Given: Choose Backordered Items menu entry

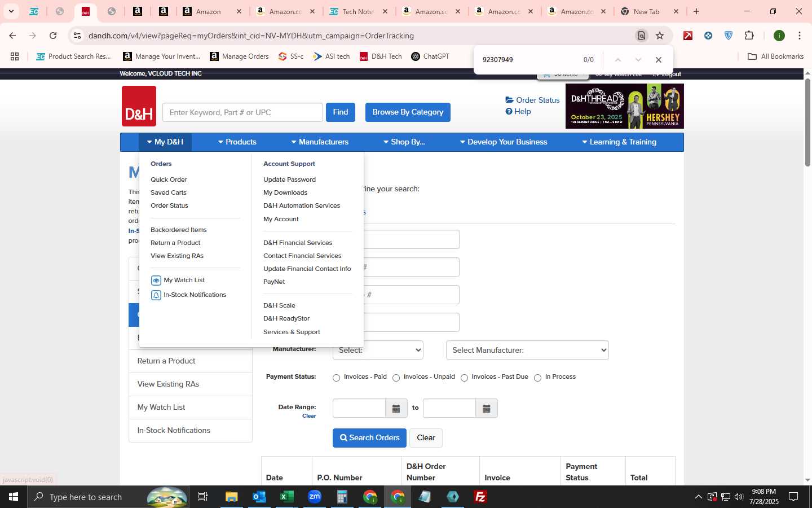Looking at the screenshot, I should (178, 230).
